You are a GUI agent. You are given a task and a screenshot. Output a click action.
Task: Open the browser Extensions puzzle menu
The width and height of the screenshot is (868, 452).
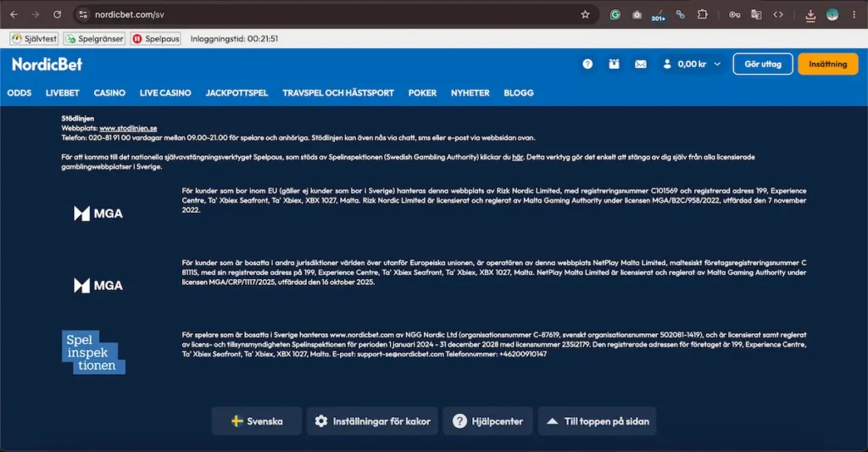coord(703,14)
